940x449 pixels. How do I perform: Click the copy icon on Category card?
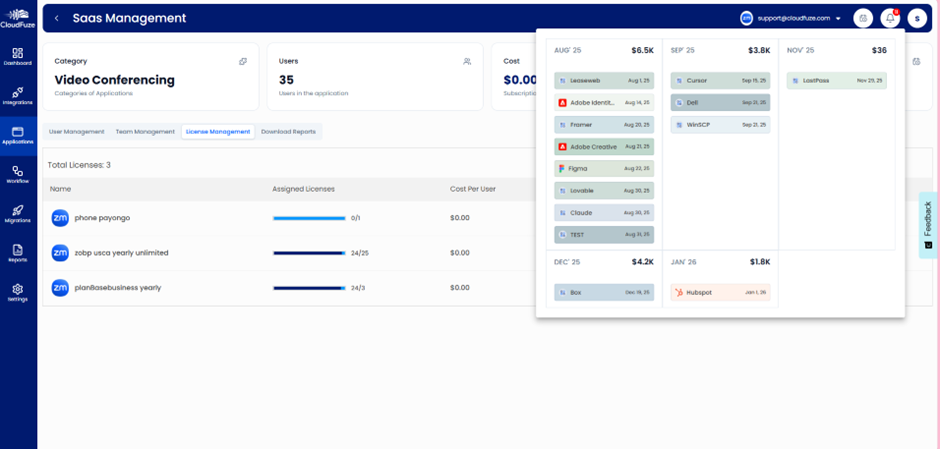coord(243,62)
